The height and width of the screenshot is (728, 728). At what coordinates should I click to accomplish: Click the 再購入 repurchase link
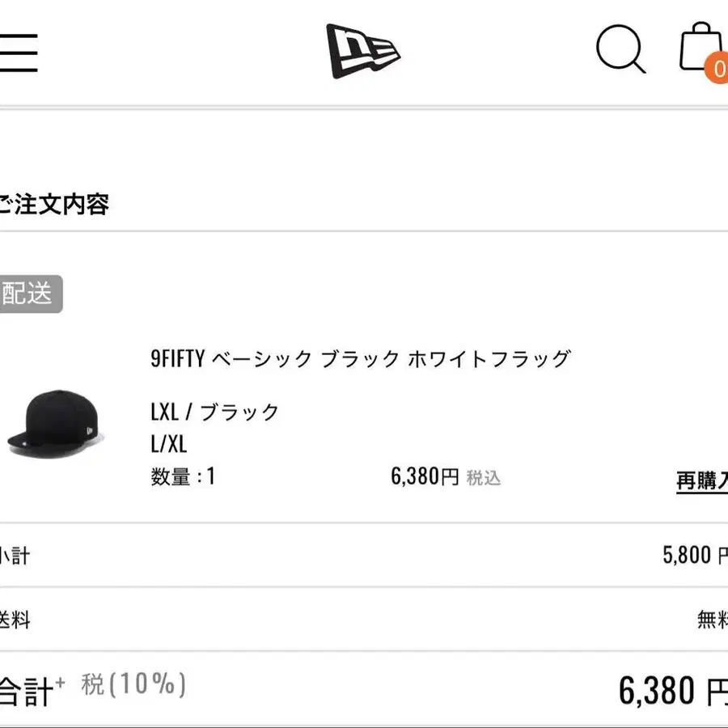click(702, 480)
